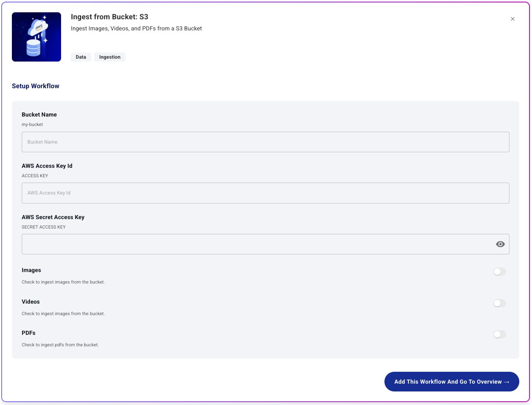This screenshot has height=405, width=532.
Task: Select the Data tag
Action: 81,57
